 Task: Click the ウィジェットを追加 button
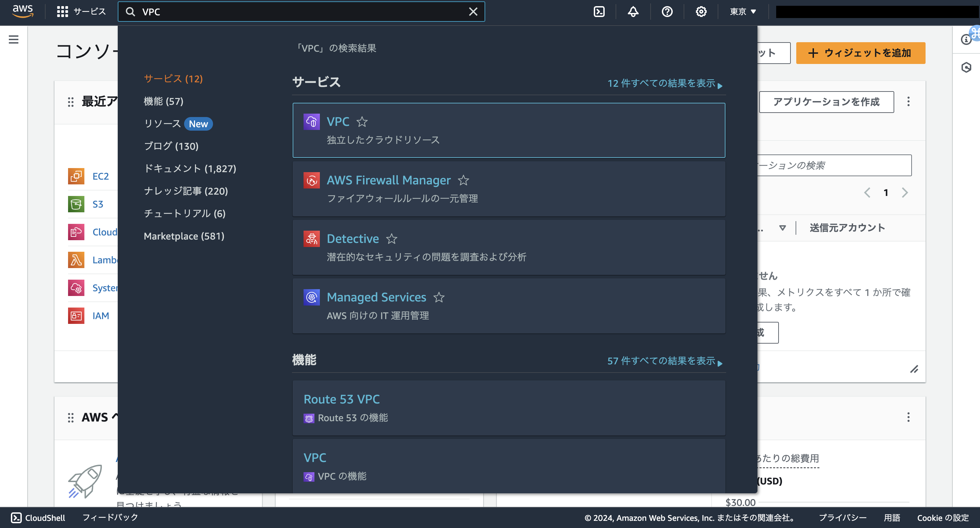click(860, 53)
